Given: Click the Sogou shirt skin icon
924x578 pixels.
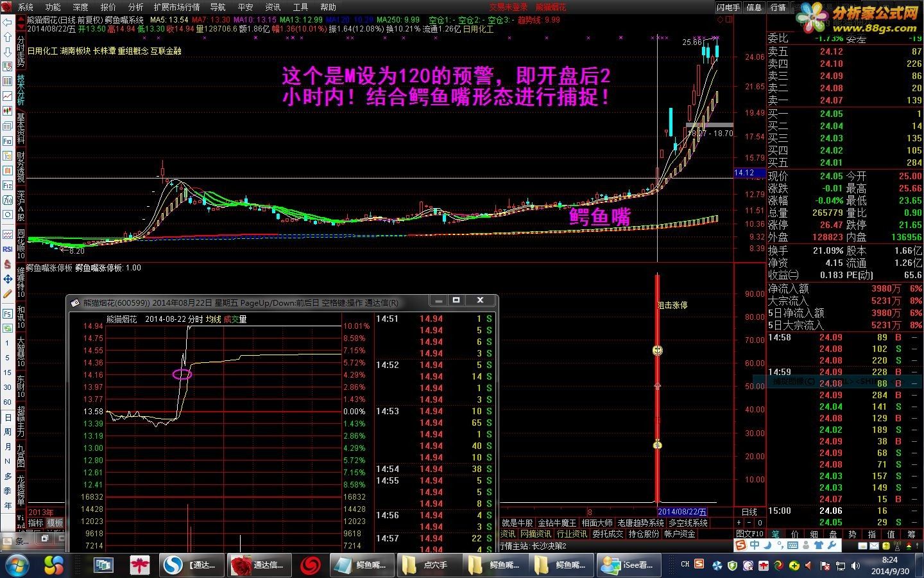Looking at the screenshot, I should pos(819,545).
